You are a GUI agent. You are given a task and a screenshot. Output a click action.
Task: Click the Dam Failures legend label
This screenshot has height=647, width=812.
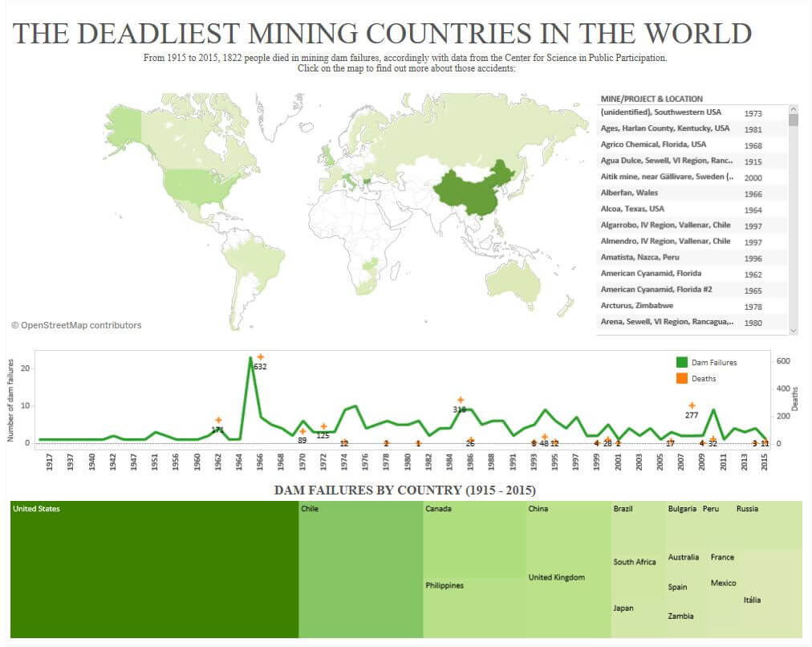point(714,363)
